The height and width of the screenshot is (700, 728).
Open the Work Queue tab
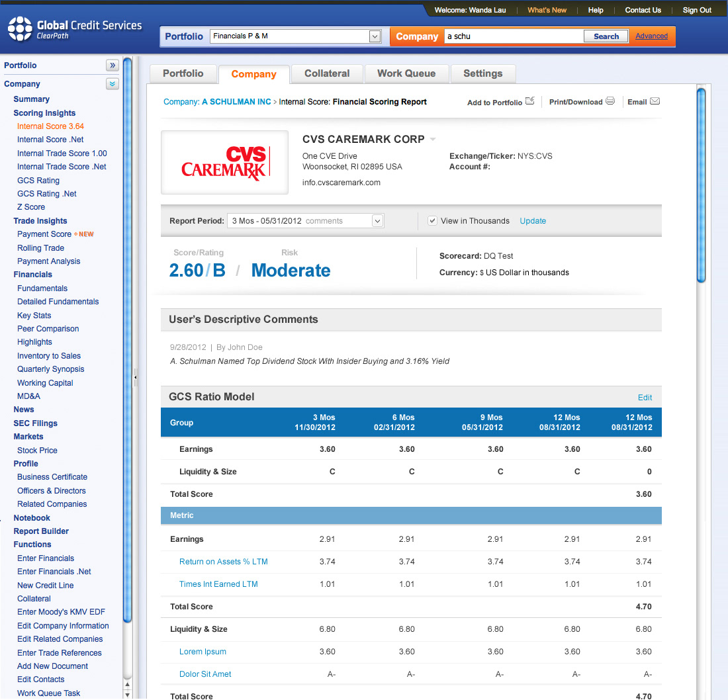[406, 73]
